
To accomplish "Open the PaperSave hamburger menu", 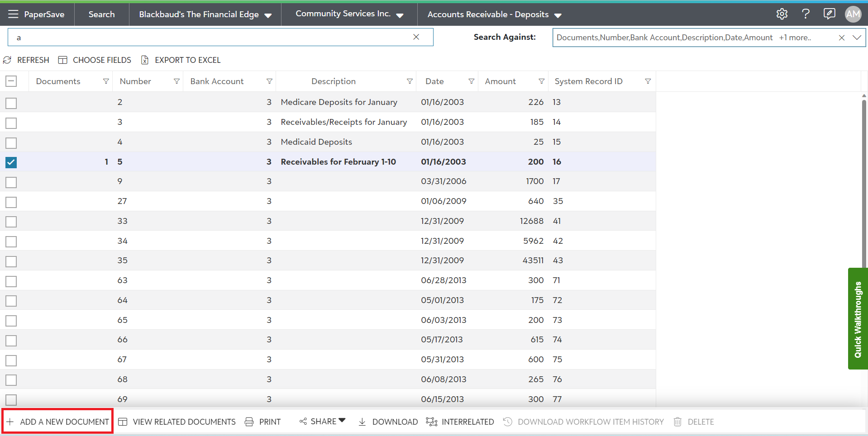I will 13,14.
